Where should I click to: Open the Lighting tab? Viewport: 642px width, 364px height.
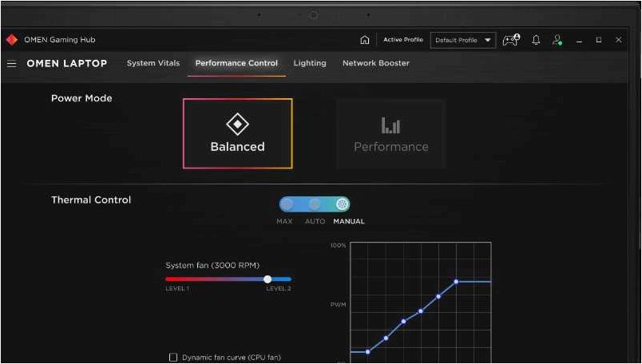coord(310,63)
